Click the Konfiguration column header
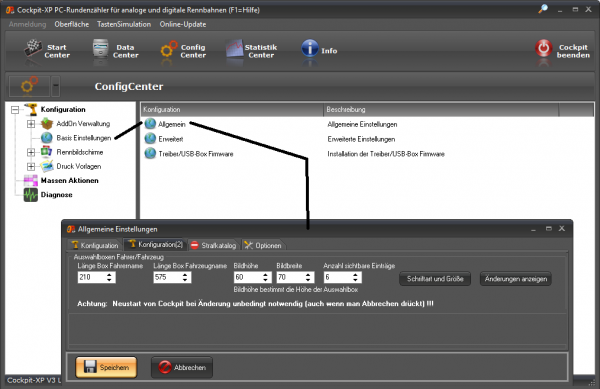This screenshot has width=600, height=389. [232, 109]
